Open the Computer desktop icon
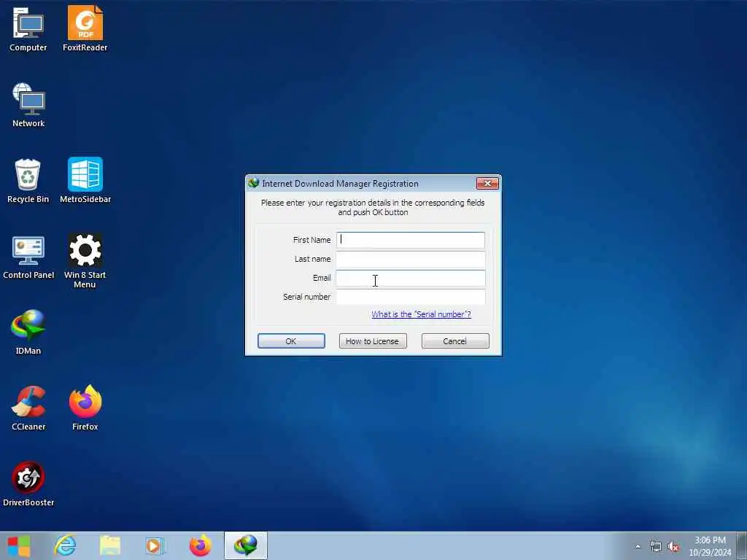 (x=28, y=28)
